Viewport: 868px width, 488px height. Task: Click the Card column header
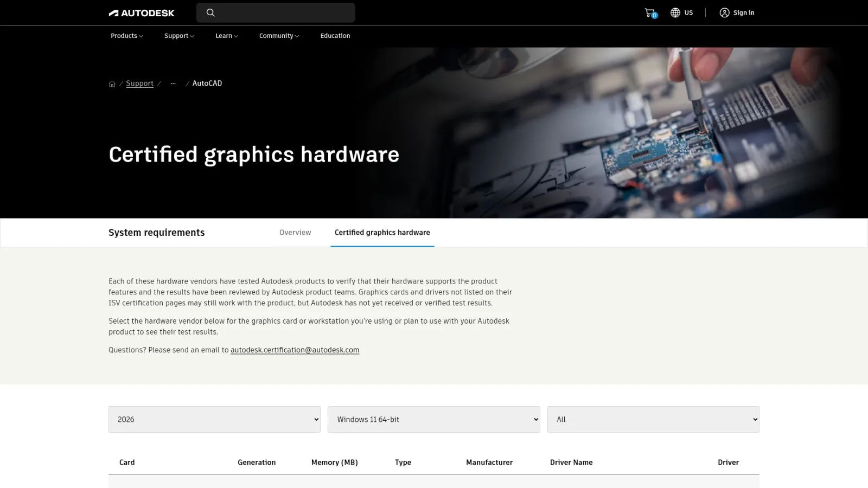[x=127, y=463]
